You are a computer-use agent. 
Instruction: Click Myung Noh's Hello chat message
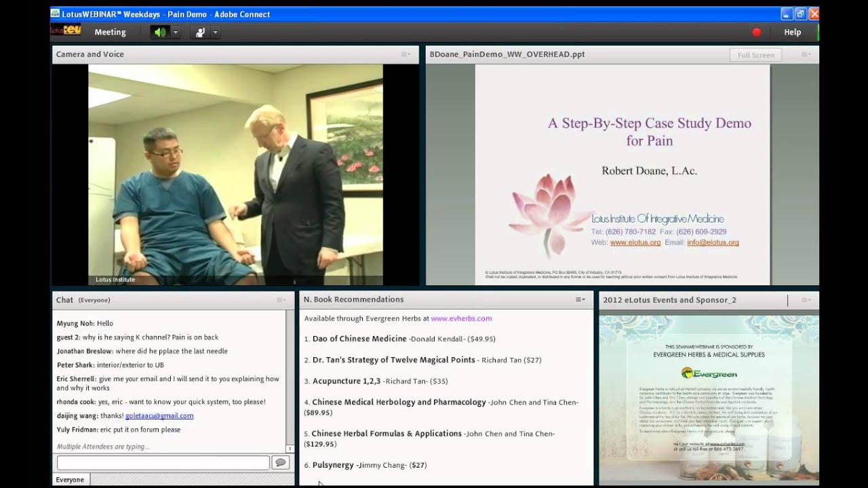[x=85, y=323]
